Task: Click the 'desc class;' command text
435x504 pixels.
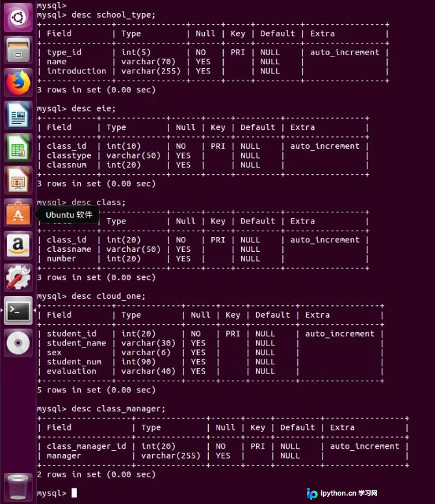Action: pyautogui.click(x=98, y=203)
